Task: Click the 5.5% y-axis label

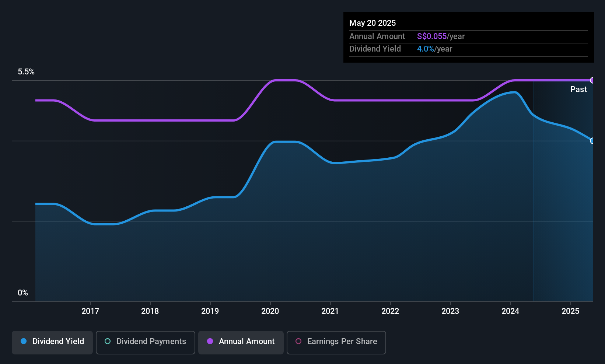Action: pos(26,72)
